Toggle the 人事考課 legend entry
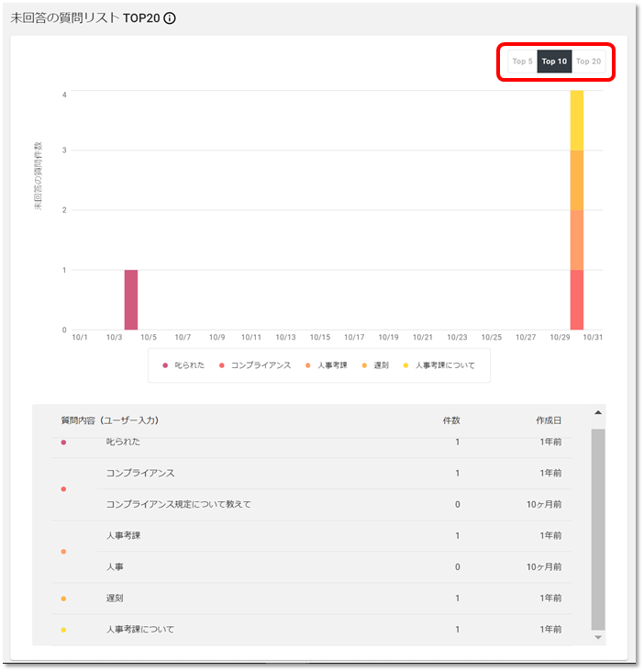This screenshot has height=672, width=644. pyautogui.click(x=327, y=365)
